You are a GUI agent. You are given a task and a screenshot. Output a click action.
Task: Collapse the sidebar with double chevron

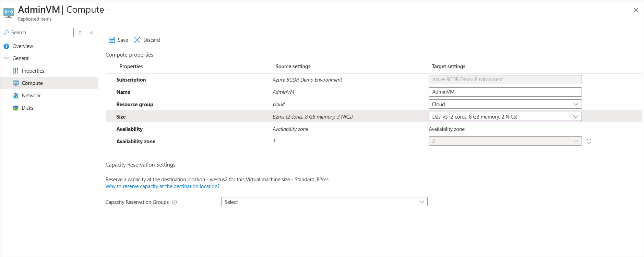pyautogui.click(x=92, y=33)
